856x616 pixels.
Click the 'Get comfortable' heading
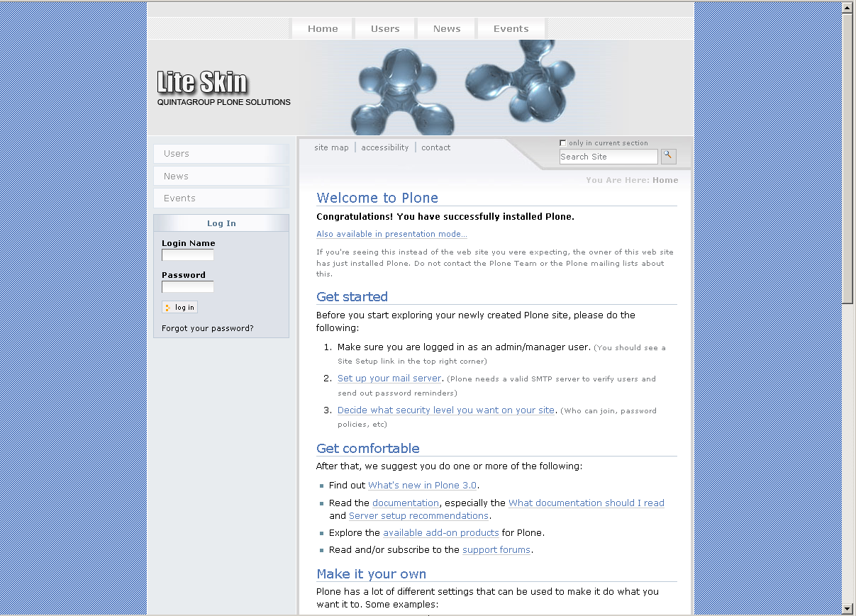coord(368,448)
